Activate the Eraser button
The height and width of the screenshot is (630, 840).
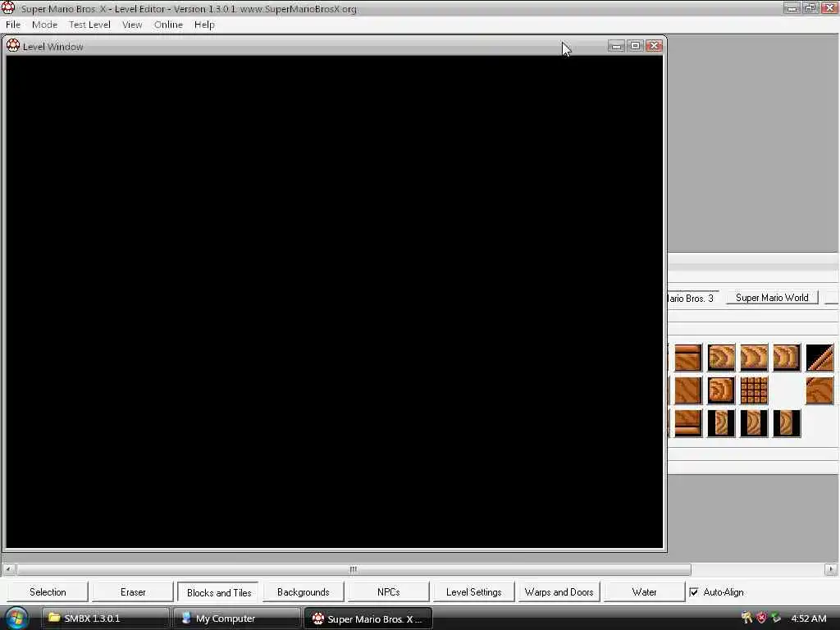click(133, 592)
